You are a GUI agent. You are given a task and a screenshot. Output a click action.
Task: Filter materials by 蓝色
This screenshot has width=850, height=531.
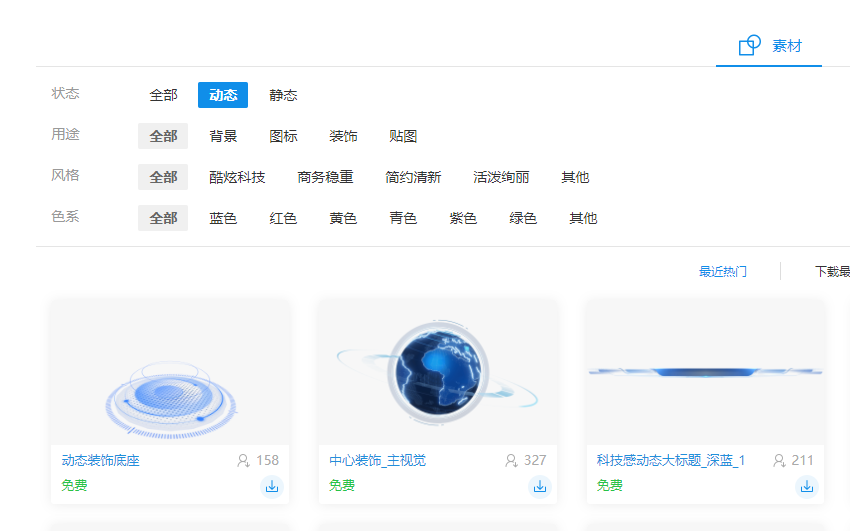click(223, 218)
